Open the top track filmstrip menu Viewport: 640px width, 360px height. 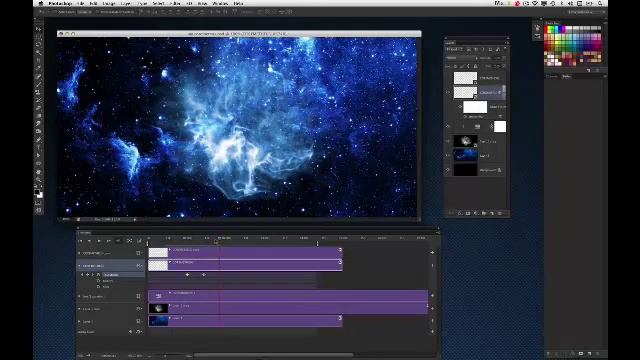point(139,253)
